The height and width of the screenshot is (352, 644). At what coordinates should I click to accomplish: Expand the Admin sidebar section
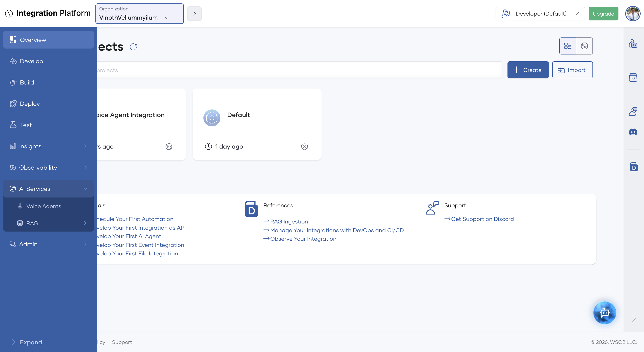(49, 244)
